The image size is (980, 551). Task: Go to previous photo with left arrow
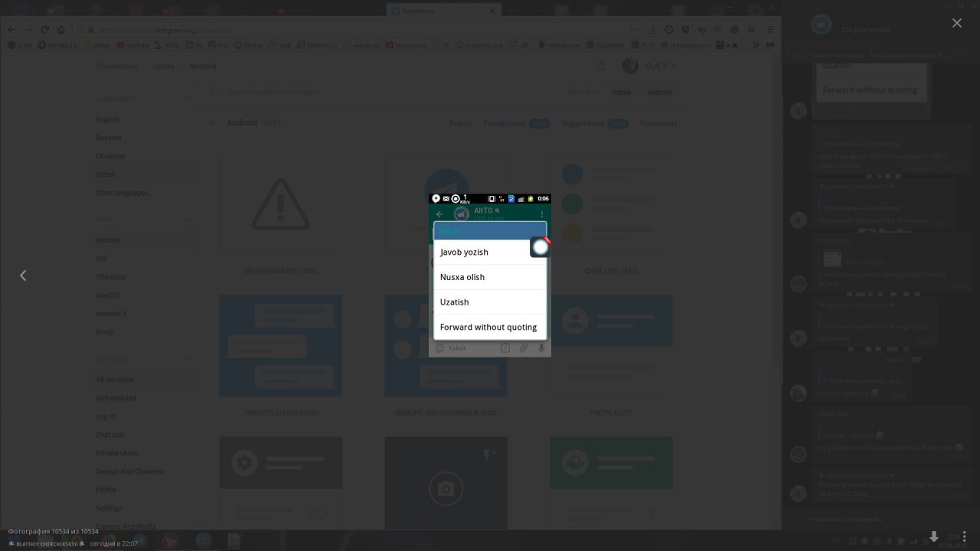point(23,275)
